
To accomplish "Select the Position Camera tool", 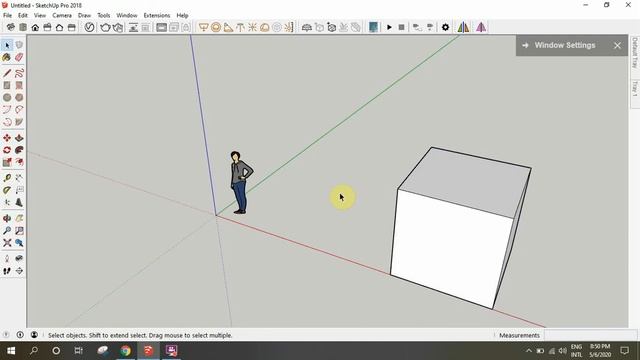I will point(7,258).
